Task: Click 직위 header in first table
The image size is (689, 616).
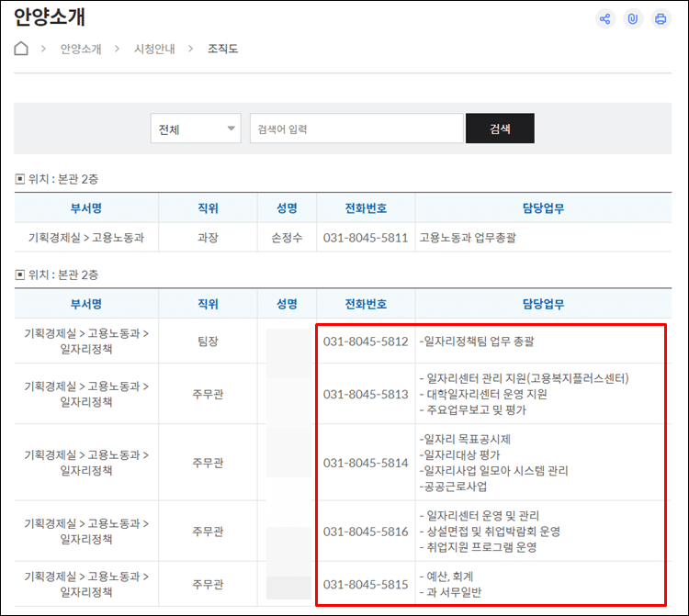Action: [208, 208]
